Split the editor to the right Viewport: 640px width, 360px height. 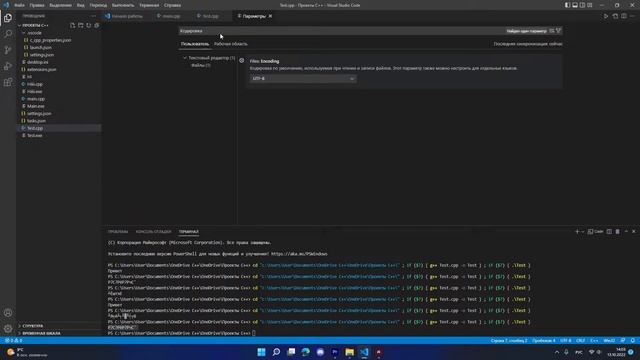click(x=624, y=16)
